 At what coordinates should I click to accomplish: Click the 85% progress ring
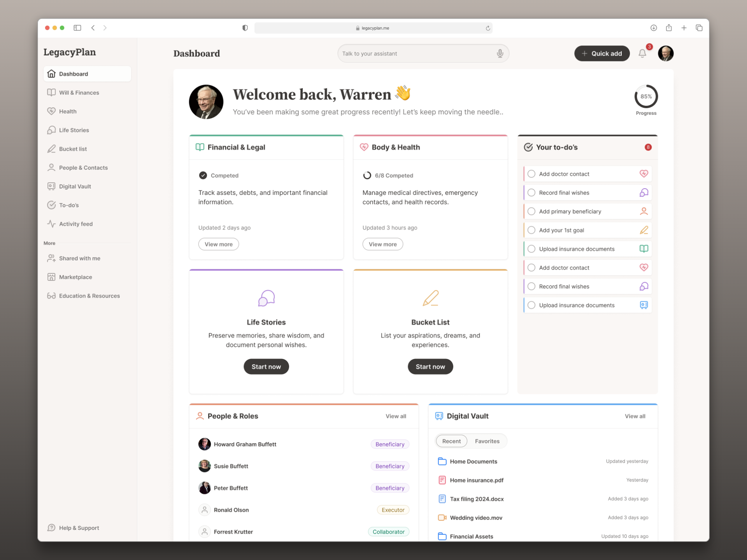646,97
